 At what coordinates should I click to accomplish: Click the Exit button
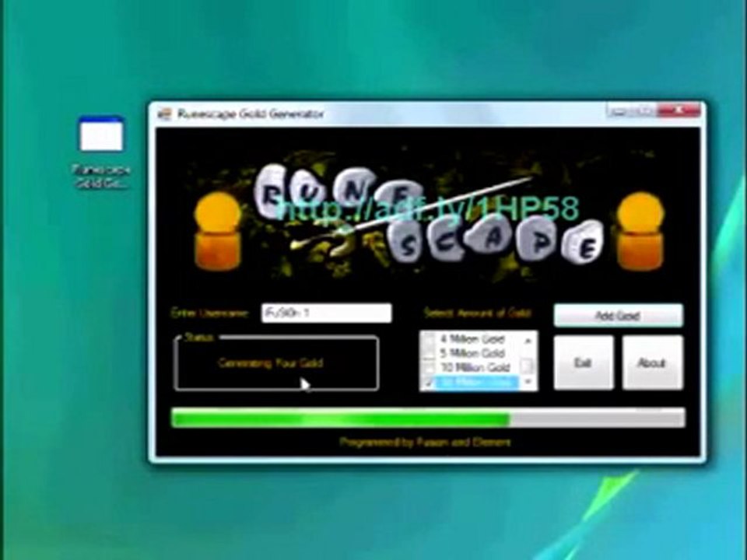click(x=583, y=363)
